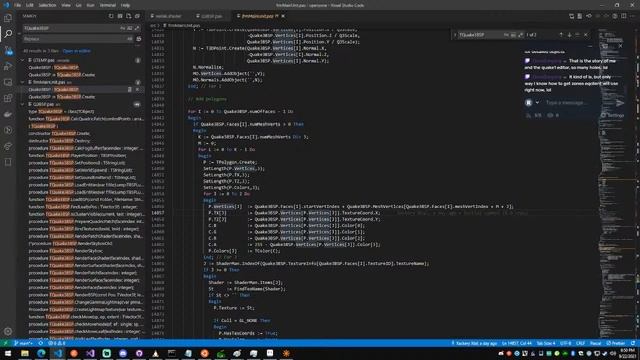Expand replace mode in editor find widget

coord(455,35)
